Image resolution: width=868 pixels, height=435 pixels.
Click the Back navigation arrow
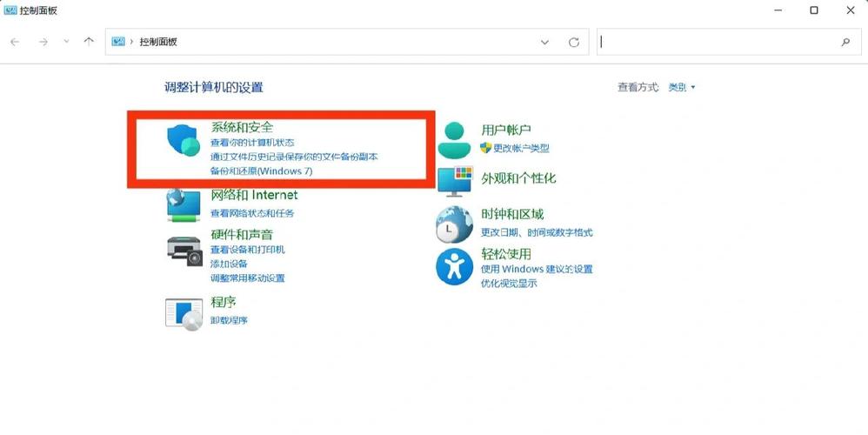point(15,42)
